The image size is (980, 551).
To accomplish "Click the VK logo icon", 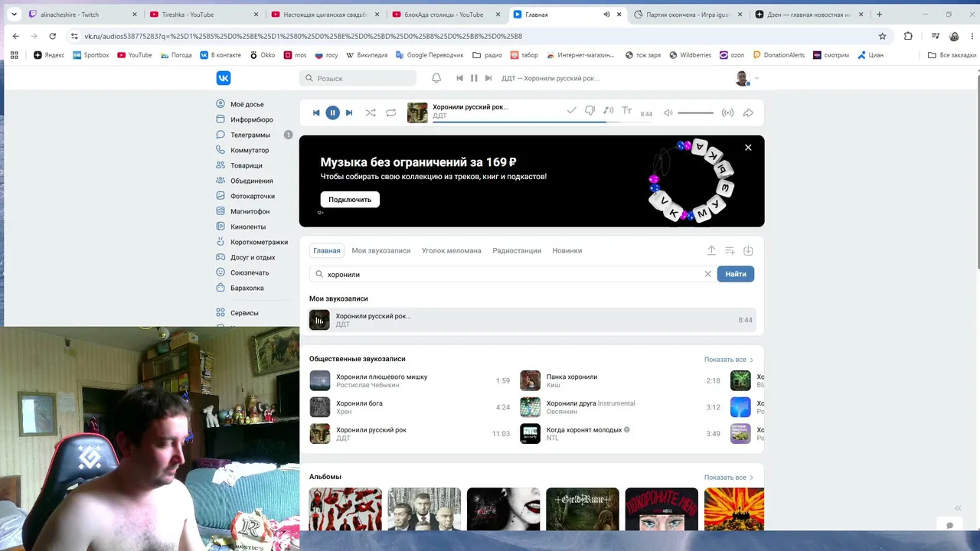I will click(x=224, y=78).
